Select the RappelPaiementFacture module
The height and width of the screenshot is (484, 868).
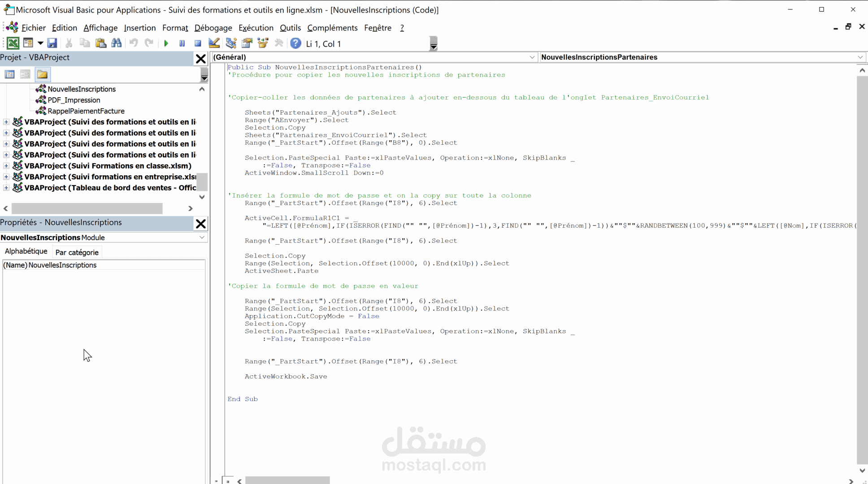pos(86,111)
